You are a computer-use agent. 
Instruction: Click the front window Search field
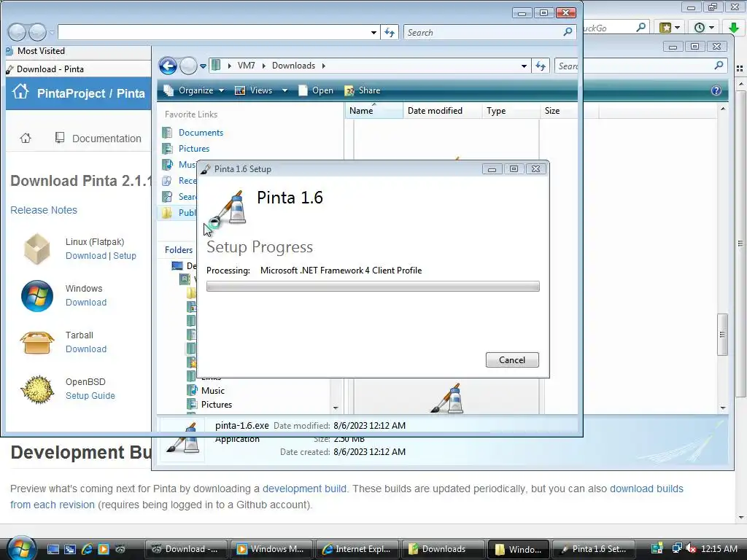click(x=489, y=32)
